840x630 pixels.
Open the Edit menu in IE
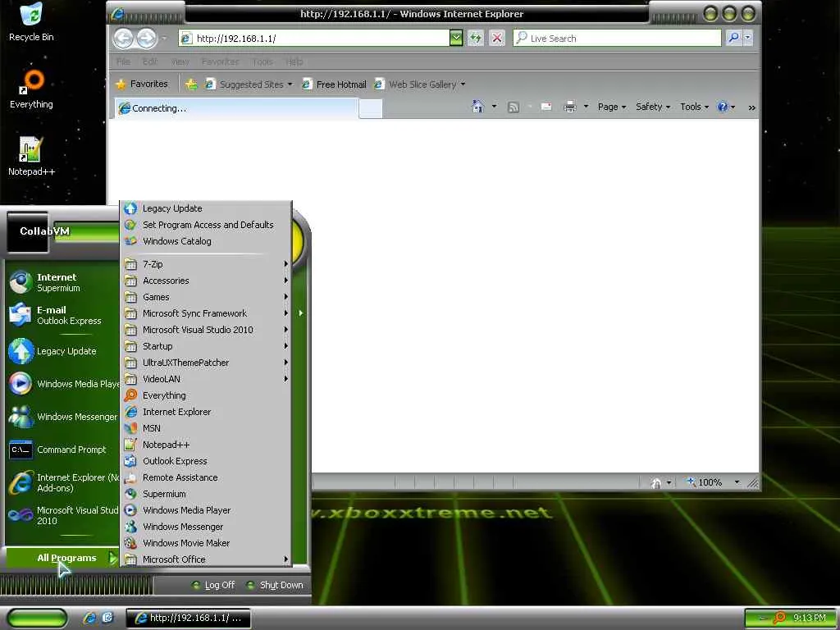point(150,62)
